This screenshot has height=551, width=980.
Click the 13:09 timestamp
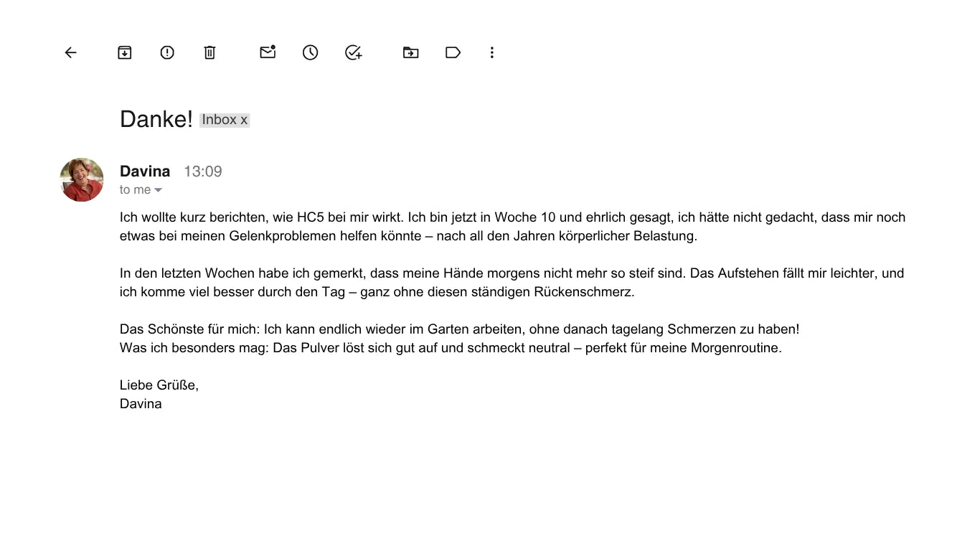coord(203,171)
